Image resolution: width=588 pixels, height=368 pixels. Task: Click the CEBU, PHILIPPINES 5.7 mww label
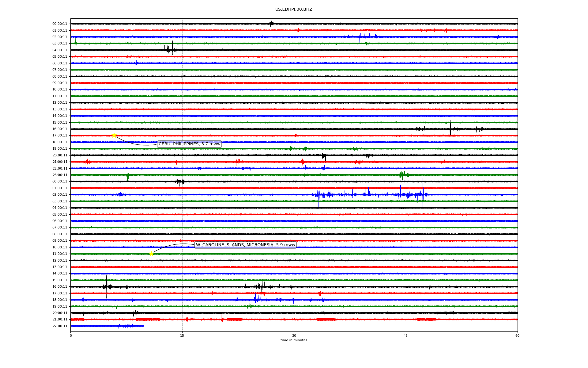(x=189, y=144)
